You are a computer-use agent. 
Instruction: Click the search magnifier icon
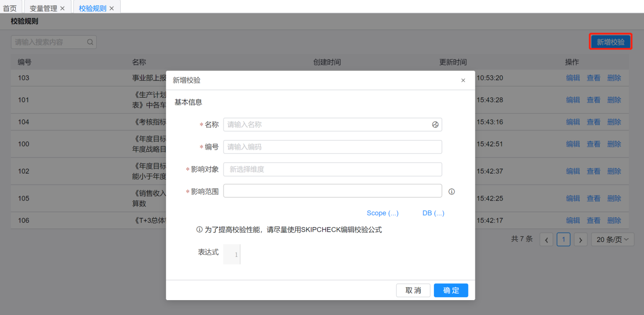coord(90,42)
